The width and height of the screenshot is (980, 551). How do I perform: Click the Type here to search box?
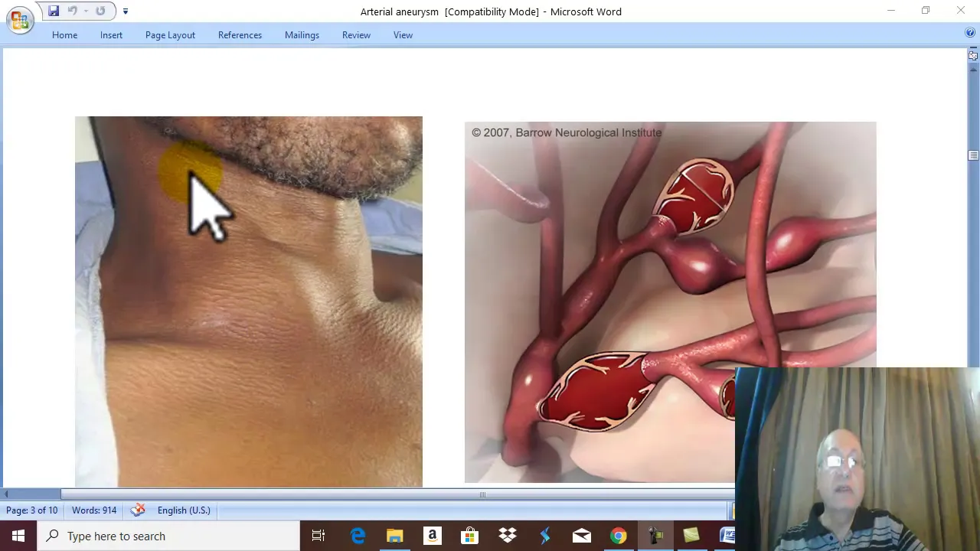coord(168,536)
